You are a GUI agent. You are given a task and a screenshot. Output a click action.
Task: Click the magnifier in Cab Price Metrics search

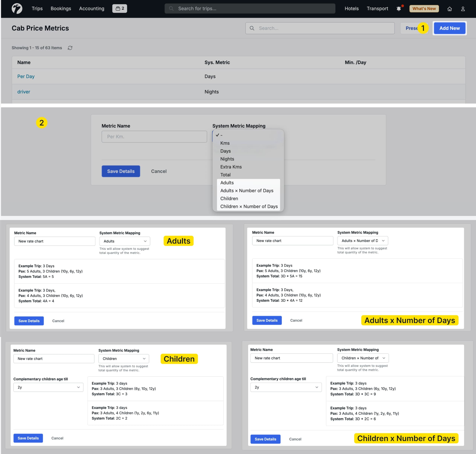click(x=252, y=28)
